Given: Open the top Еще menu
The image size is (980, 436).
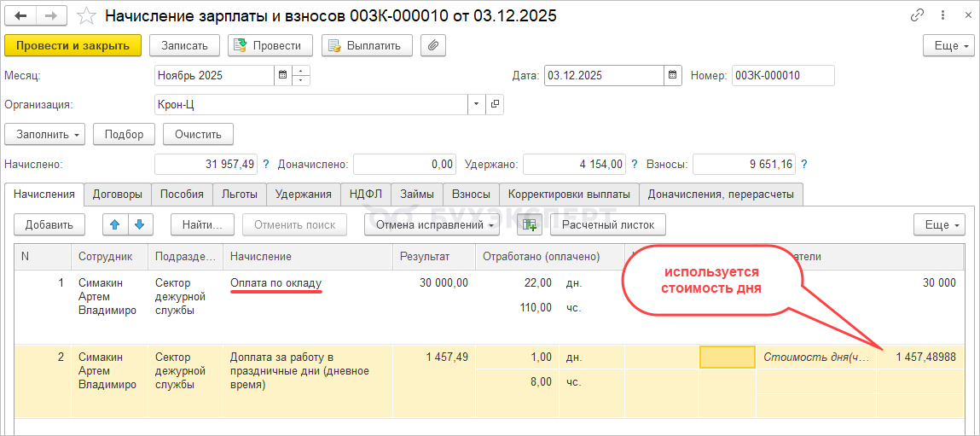Looking at the screenshot, I should pyautogui.click(x=948, y=45).
